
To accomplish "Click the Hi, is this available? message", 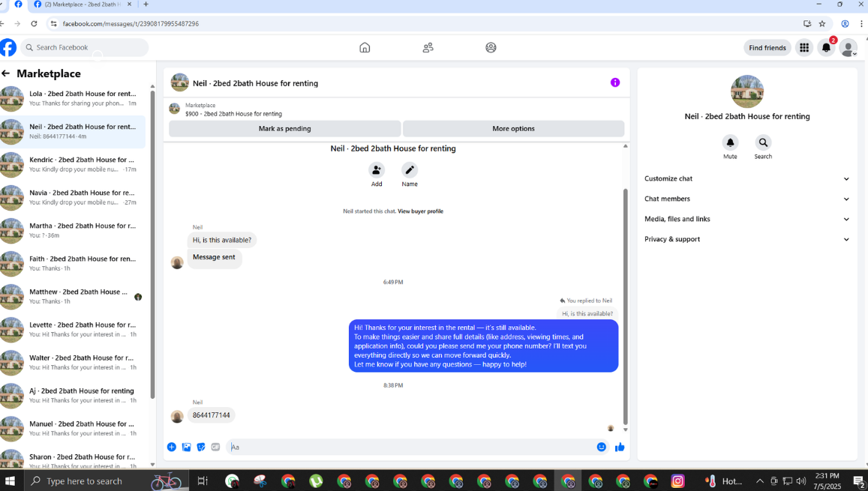I will click(x=221, y=240).
